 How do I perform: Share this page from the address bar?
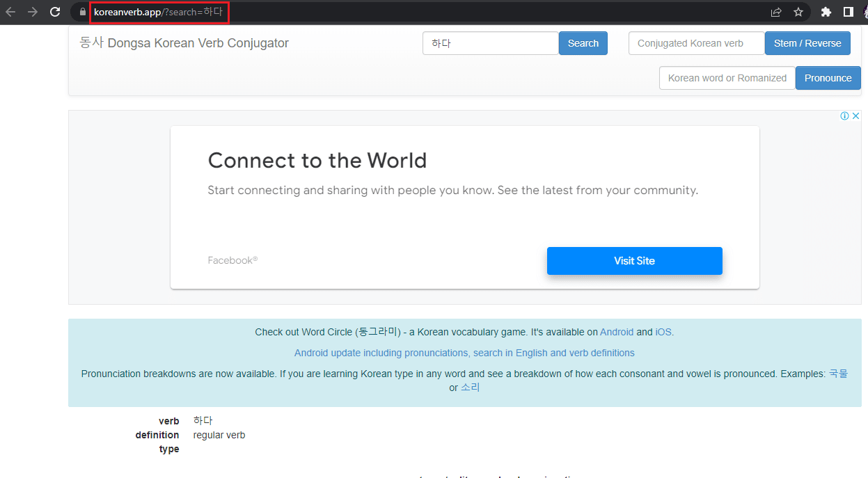point(776,12)
